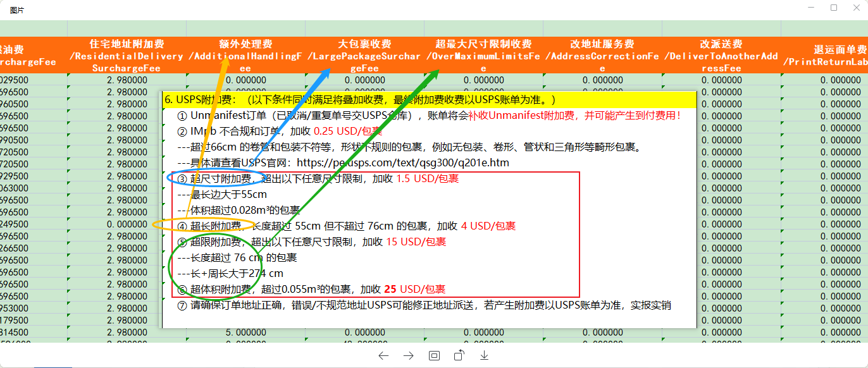Download the picture with the down-arrow icon
Viewport: 868px width, 368px height.
[x=485, y=355]
